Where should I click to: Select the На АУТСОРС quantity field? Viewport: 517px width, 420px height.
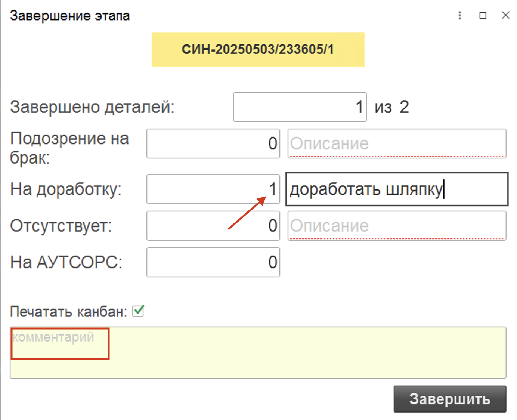[213, 262]
